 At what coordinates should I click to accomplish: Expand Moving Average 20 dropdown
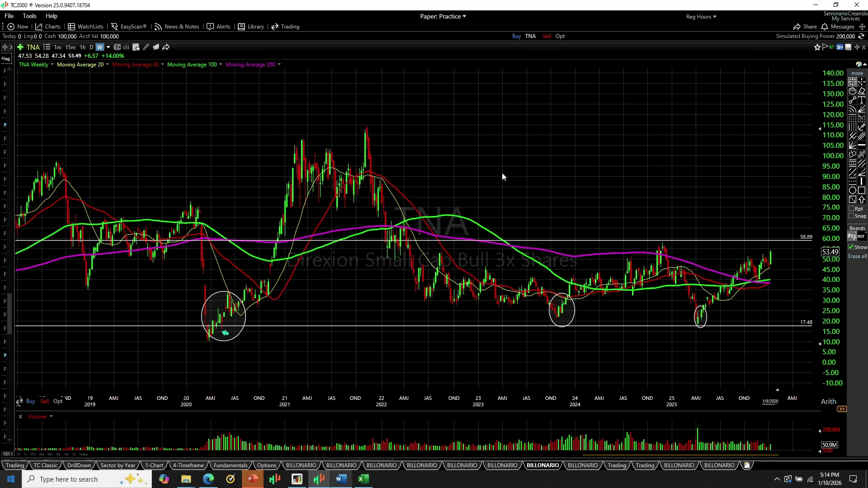(107, 65)
